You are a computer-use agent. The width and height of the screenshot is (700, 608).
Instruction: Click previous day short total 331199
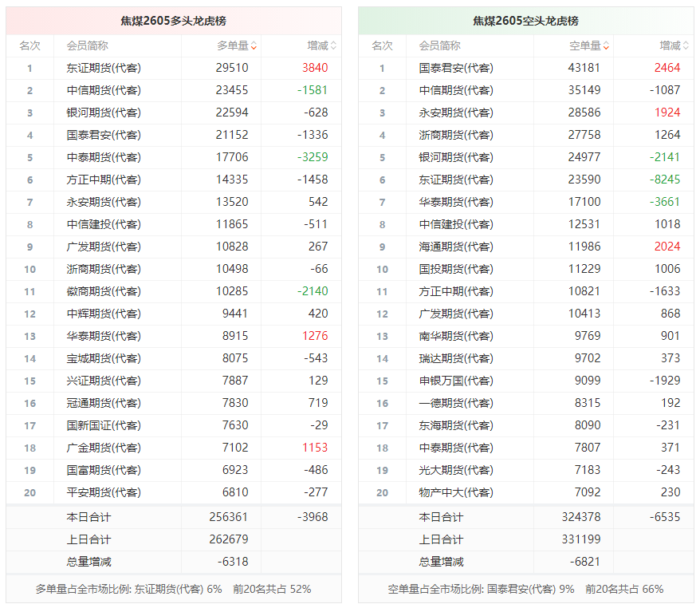580,539
